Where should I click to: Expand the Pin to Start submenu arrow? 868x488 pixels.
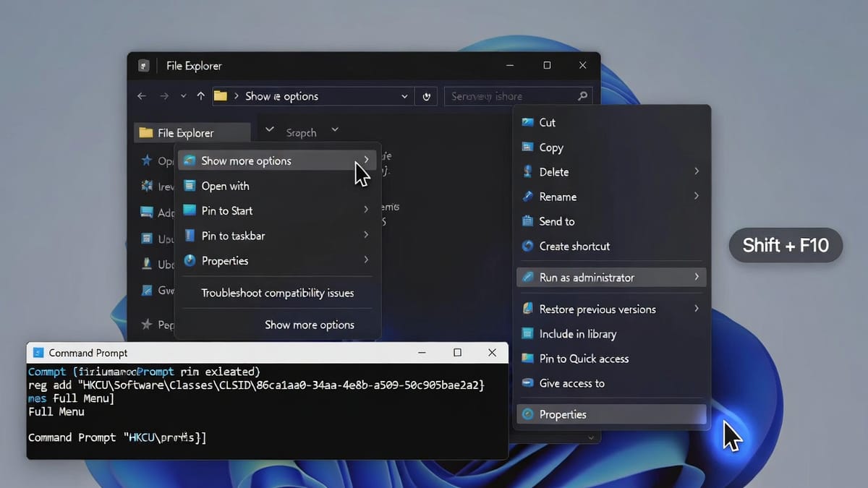[366, 210]
